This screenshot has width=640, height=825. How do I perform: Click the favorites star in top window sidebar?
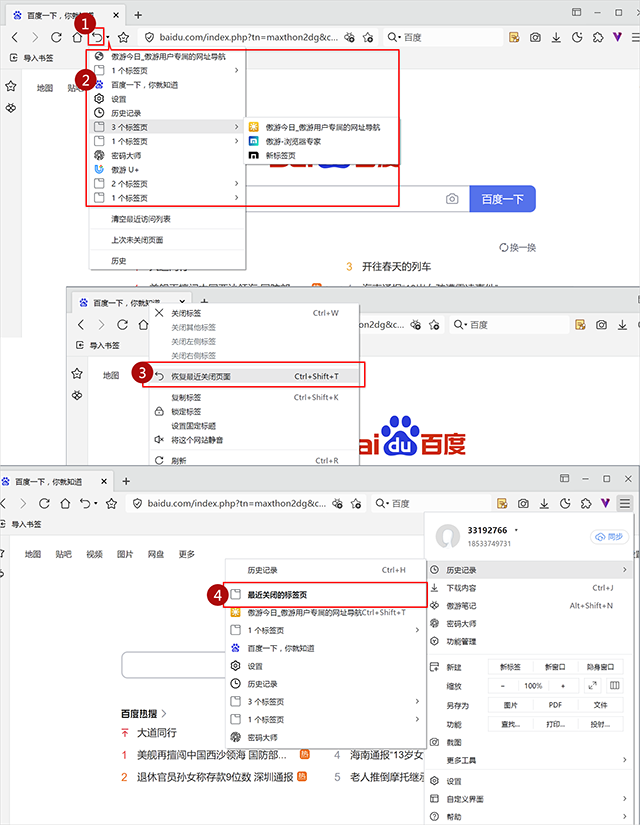pos(11,86)
